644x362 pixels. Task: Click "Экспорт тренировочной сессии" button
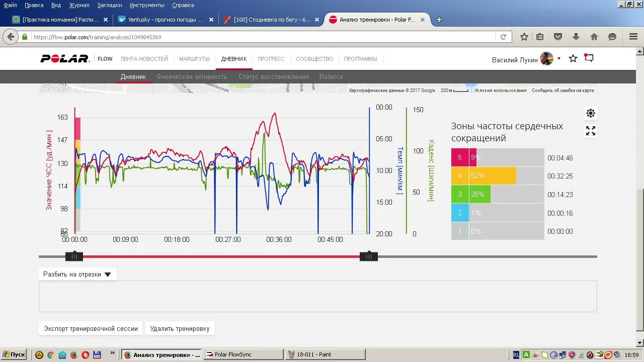(x=91, y=328)
